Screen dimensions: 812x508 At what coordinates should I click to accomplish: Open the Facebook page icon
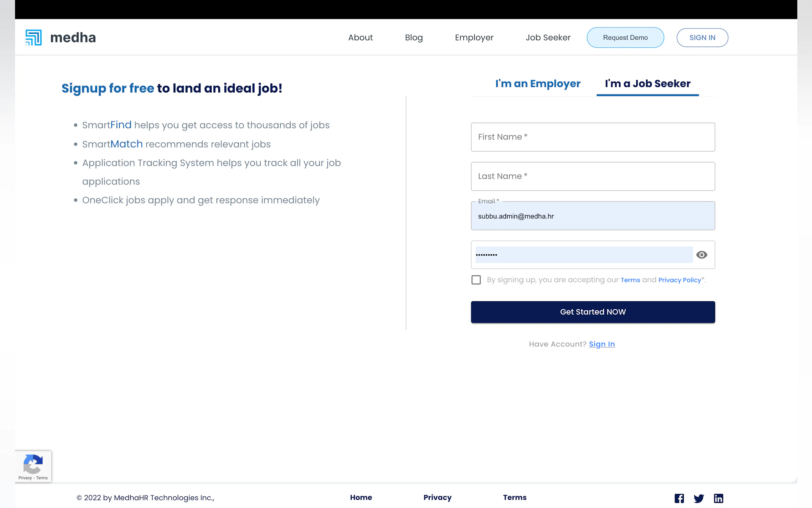point(679,498)
